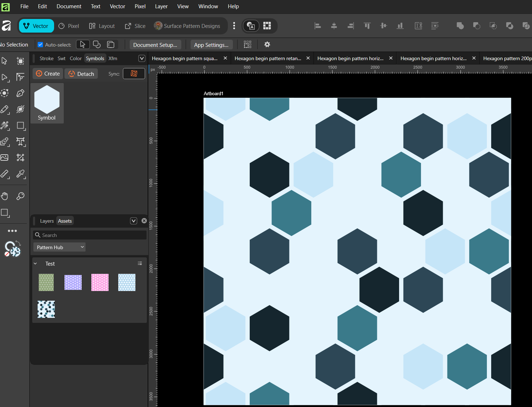Switch to the Slice studio

(135, 26)
